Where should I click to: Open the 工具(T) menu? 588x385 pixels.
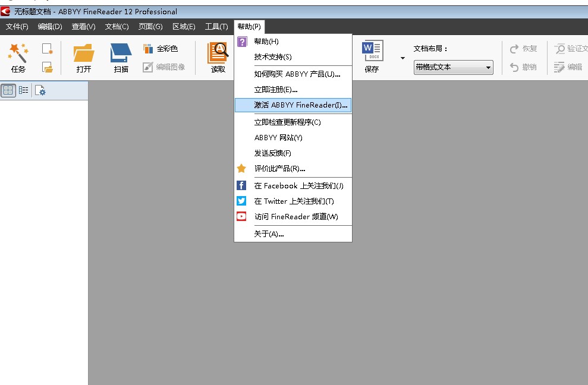point(216,27)
